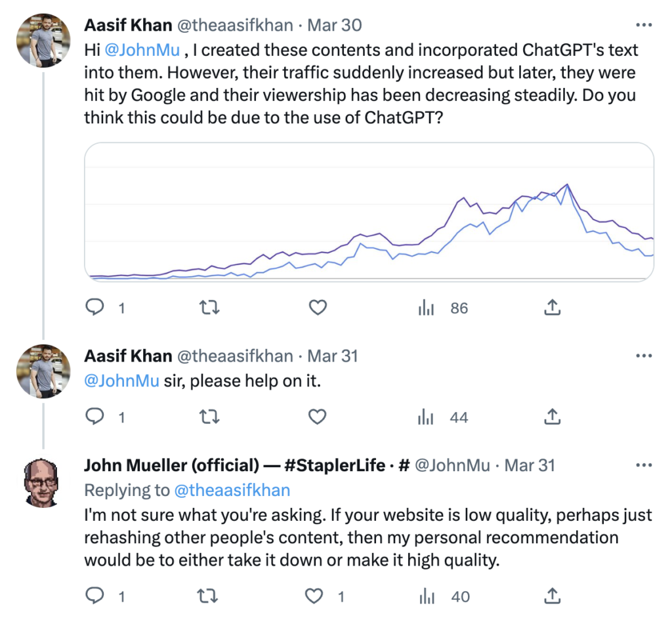
Task: Share the Mar 30 tweet
Action: tap(553, 307)
